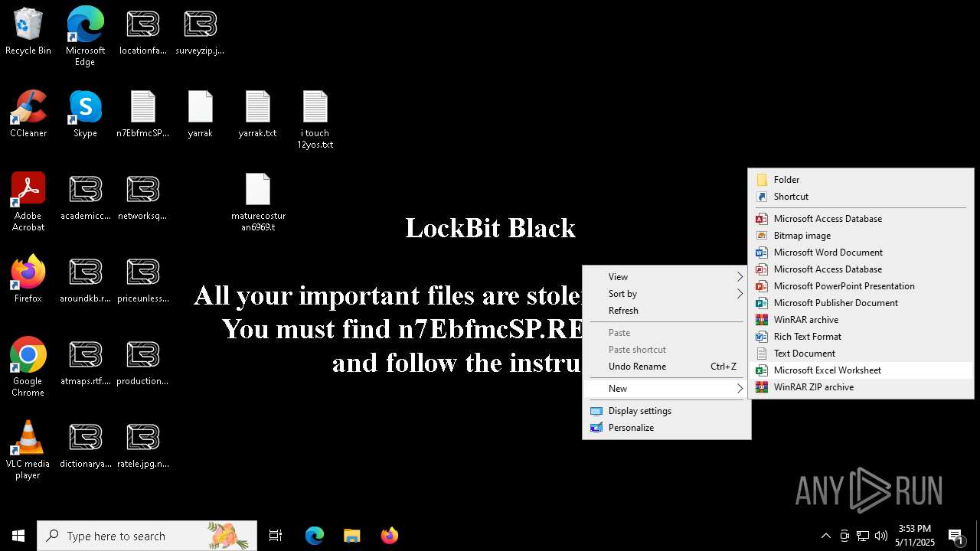
Task: Create a new Text Document
Action: pyautogui.click(x=861, y=354)
